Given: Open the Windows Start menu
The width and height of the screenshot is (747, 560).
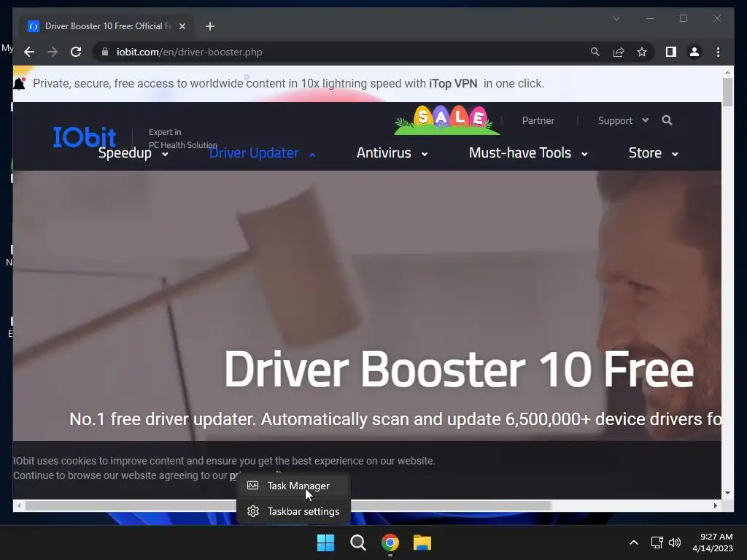Looking at the screenshot, I should (x=326, y=542).
